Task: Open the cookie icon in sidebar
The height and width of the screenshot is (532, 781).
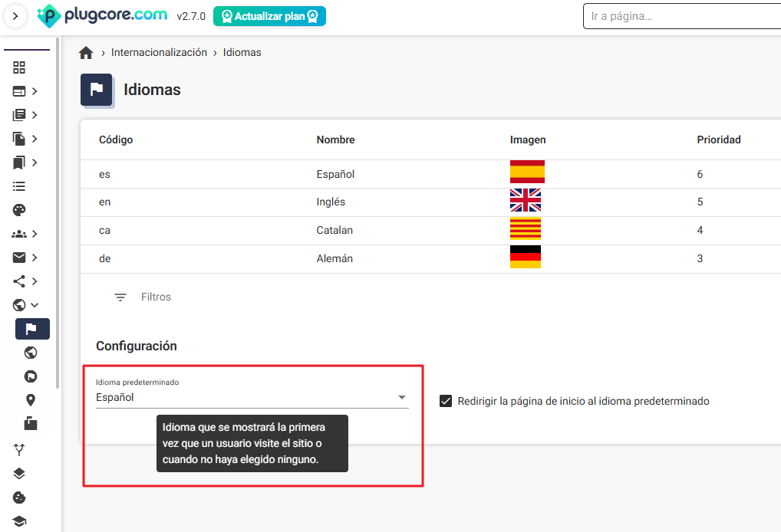Action: click(x=19, y=498)
